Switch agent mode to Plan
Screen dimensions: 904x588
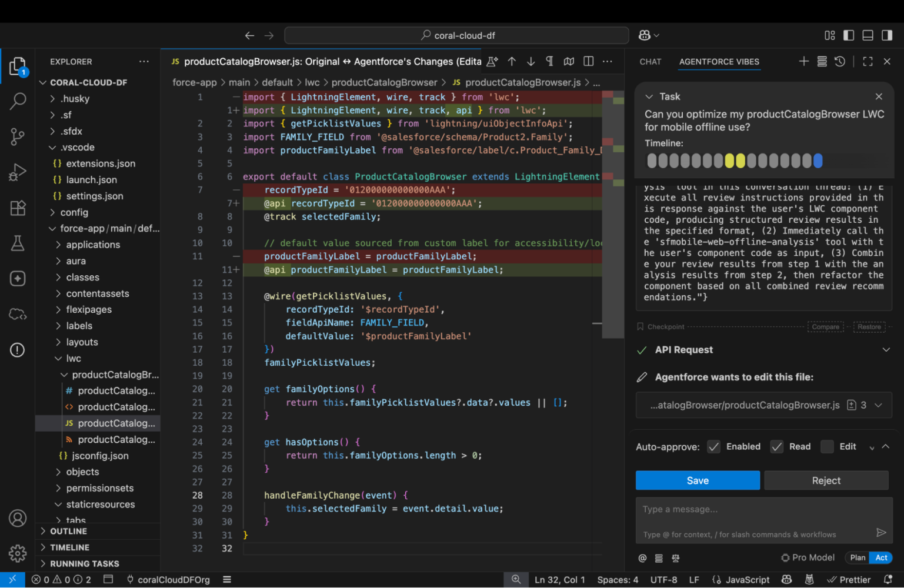[x=858, y=558]
